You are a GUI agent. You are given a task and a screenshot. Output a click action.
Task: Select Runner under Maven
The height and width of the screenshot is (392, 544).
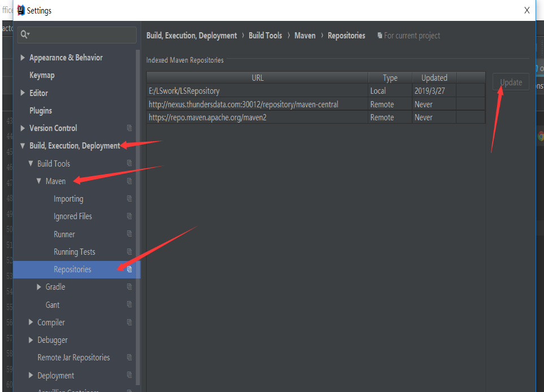point(64,234)
